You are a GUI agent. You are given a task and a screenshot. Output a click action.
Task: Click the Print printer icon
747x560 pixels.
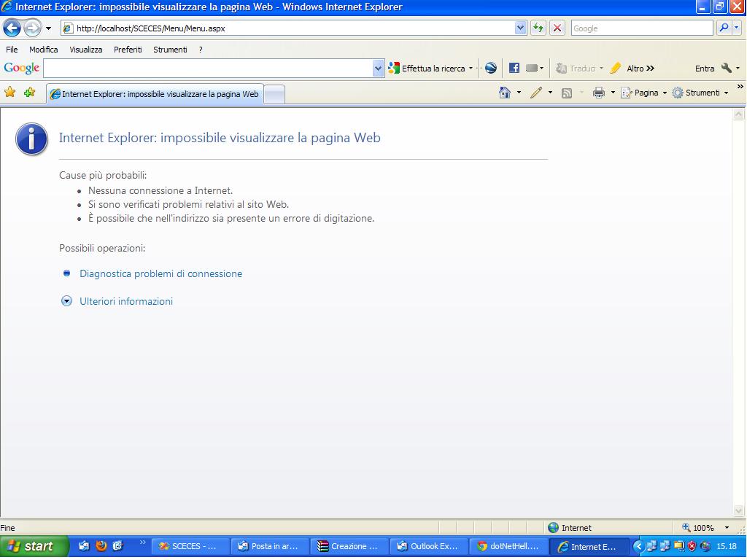[x=598, y=93]
